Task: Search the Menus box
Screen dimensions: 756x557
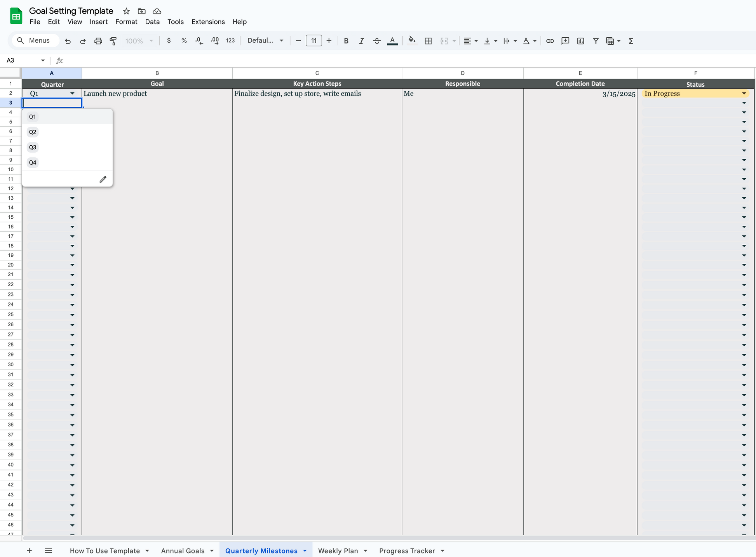Action: tap(36, 40)
